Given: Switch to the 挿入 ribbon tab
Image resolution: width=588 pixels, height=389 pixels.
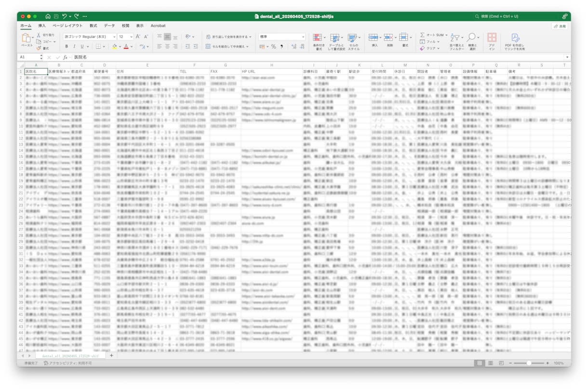Looking at the screenshot, I should pos(42,26).
